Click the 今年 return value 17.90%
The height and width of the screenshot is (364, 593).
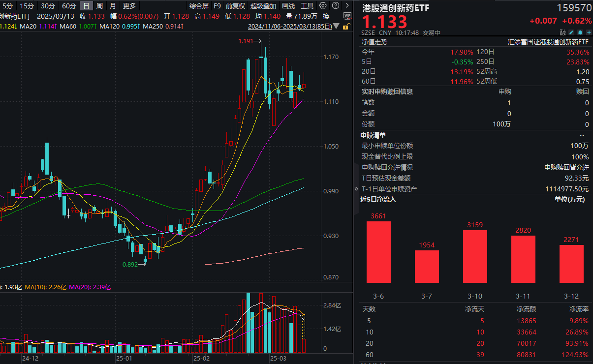tap(462, 52)
